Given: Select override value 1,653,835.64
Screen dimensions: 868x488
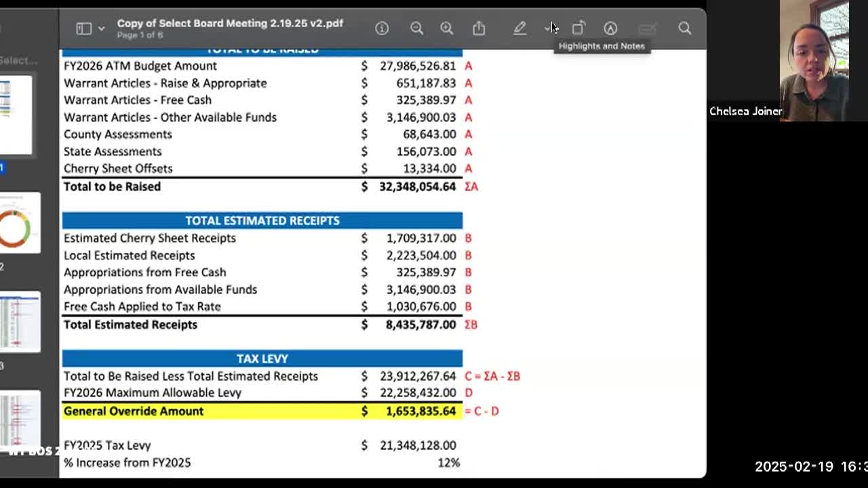Looking at the screenshot, I should coord(421,411).
